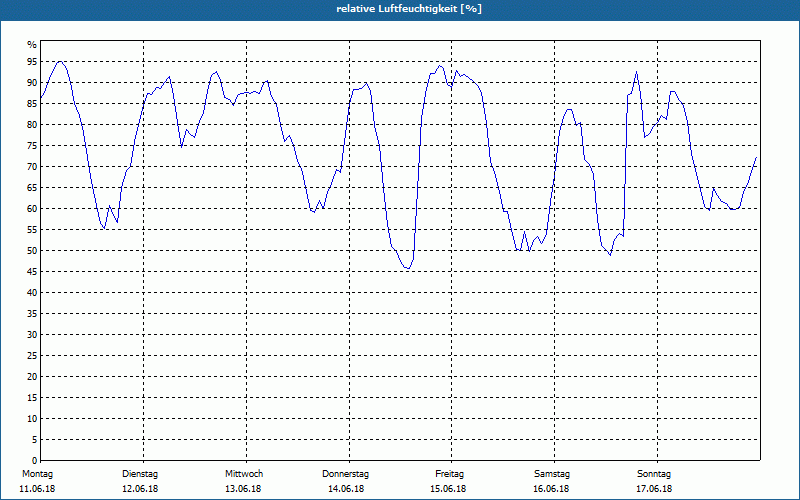The height and width of the screenshot is (500, 800).
Task: Click the '50' y-axis tick label
Action: tap(32, 251)
